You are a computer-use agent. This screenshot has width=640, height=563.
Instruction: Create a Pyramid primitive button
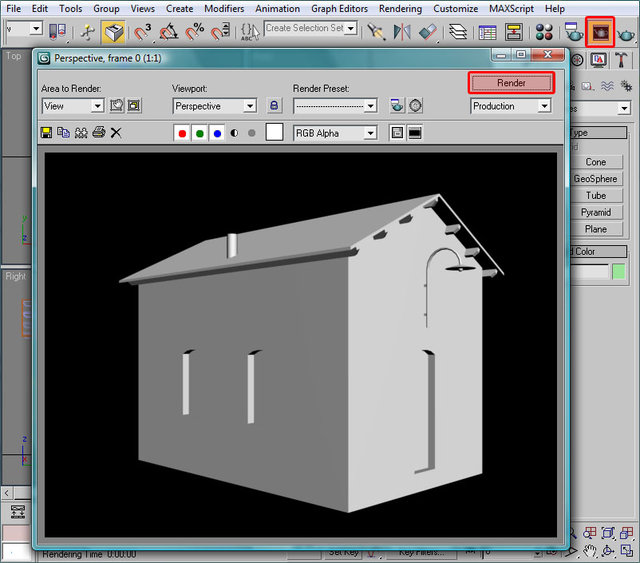tap(595, 212)
